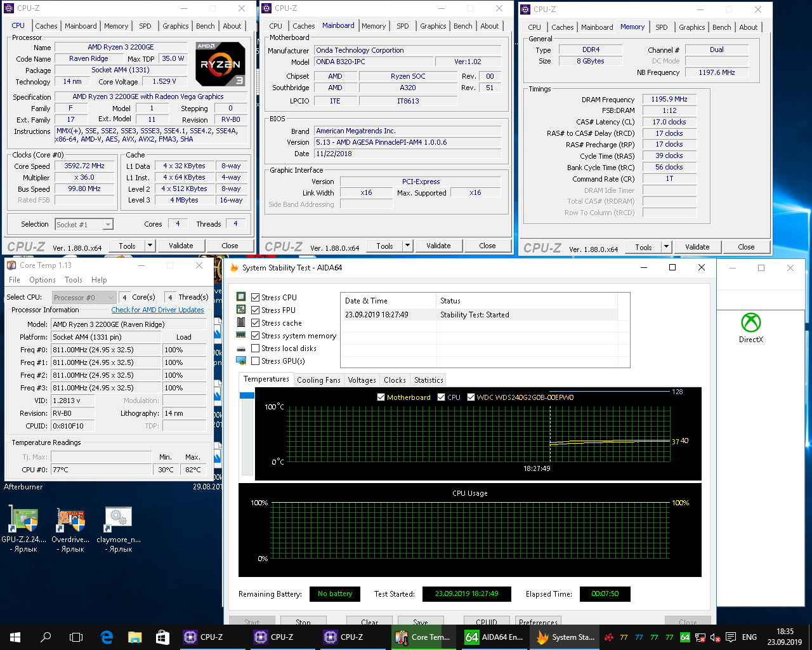Expand the Tools arrow in the CPU-Z Processor window
Viewport: 812px width, 650px height.
(150, 246)
